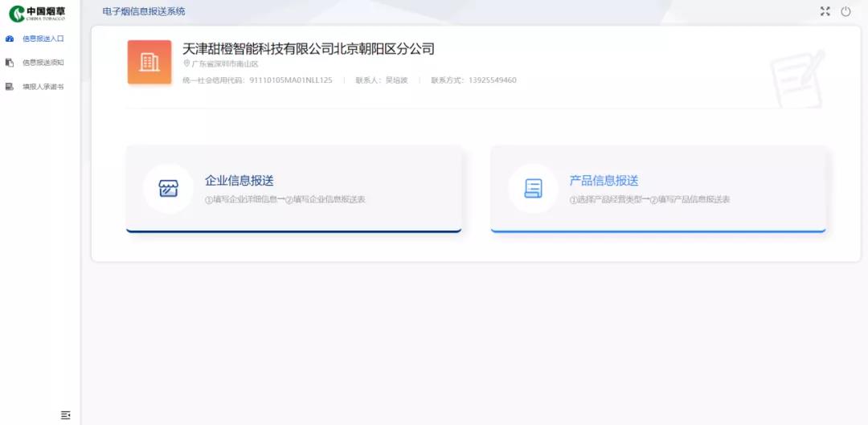Click the icon beside 填报人承诺书

tap(10, 87)
